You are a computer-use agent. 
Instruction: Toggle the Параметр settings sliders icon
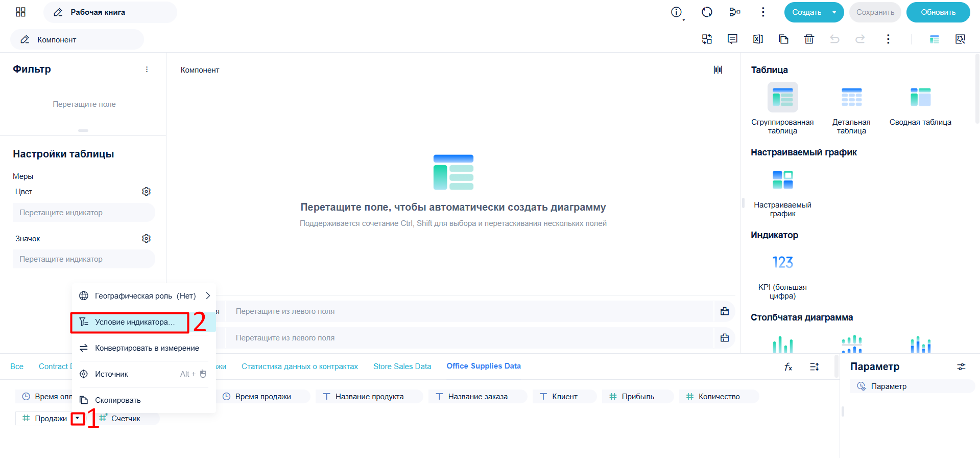coord(961,367)
